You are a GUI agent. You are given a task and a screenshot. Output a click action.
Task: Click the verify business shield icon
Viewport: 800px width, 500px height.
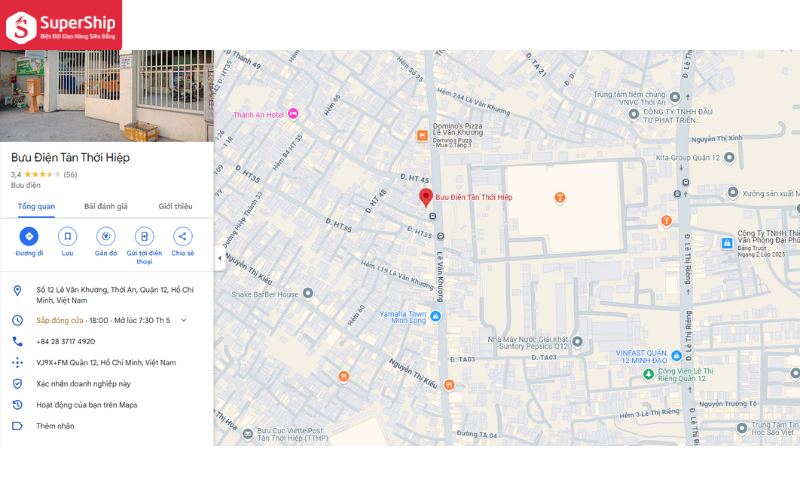pos(17,384)
